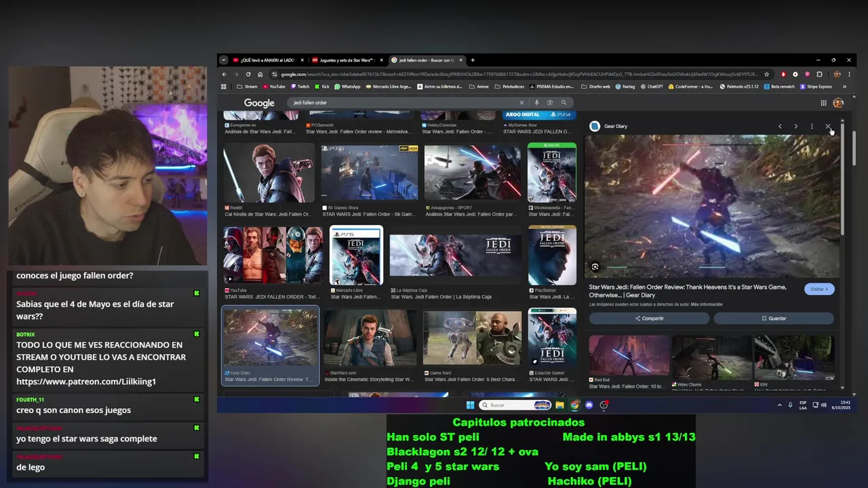Show hidden system tray icons
Viewport: 868px width, 488px height.
tap(779, 405)
